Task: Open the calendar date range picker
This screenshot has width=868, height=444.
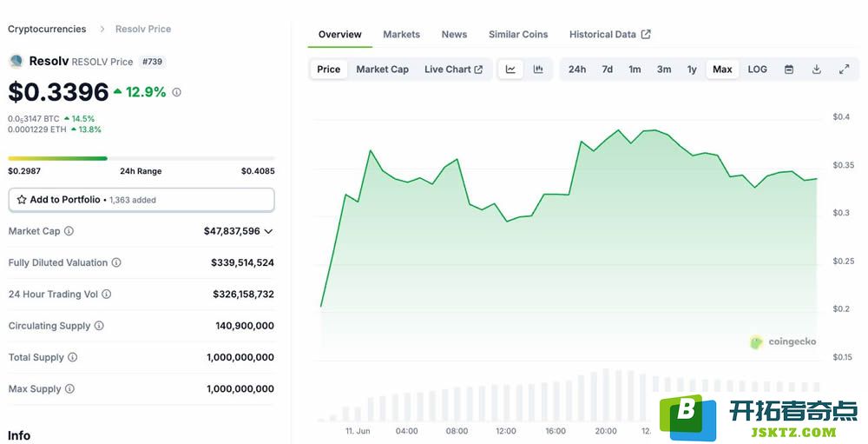Action: click(789, 70)
